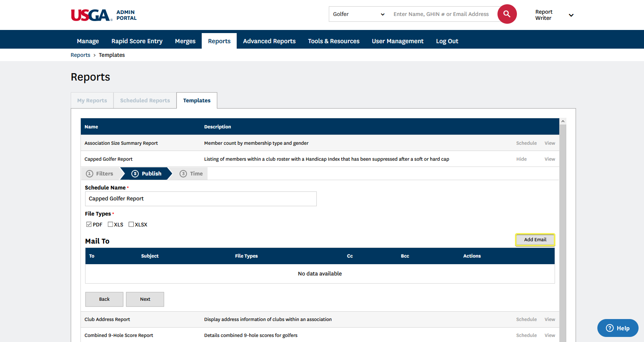
Task: Tick the XLSX file type checkbox
Action: (131, 224)
